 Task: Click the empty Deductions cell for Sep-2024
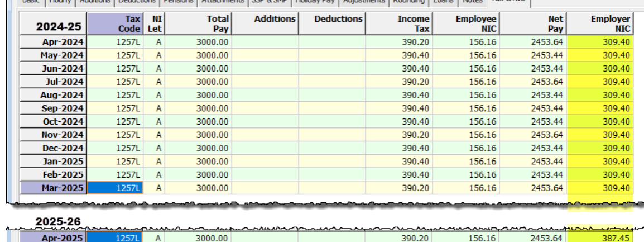point(332,108)
